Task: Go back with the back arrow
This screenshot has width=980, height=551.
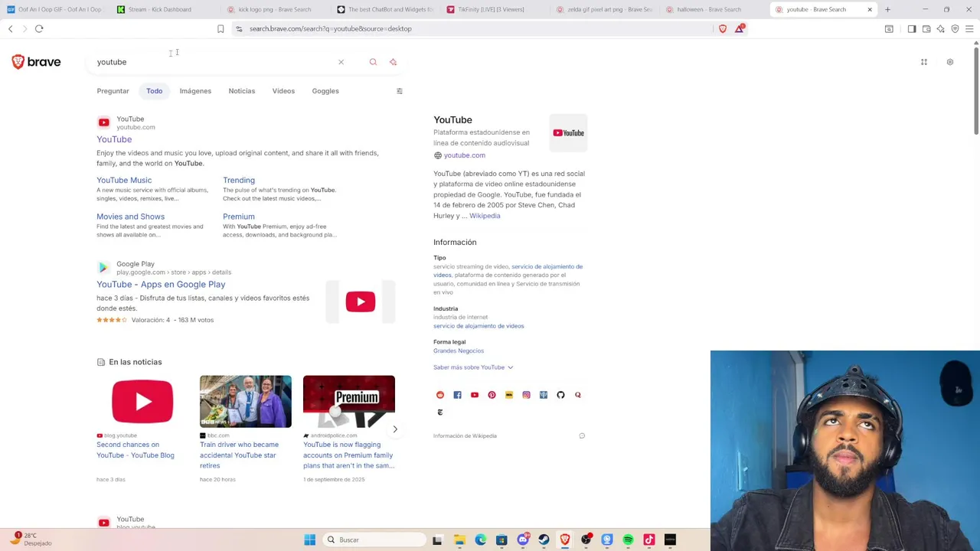Action: [x=11, y=29]
